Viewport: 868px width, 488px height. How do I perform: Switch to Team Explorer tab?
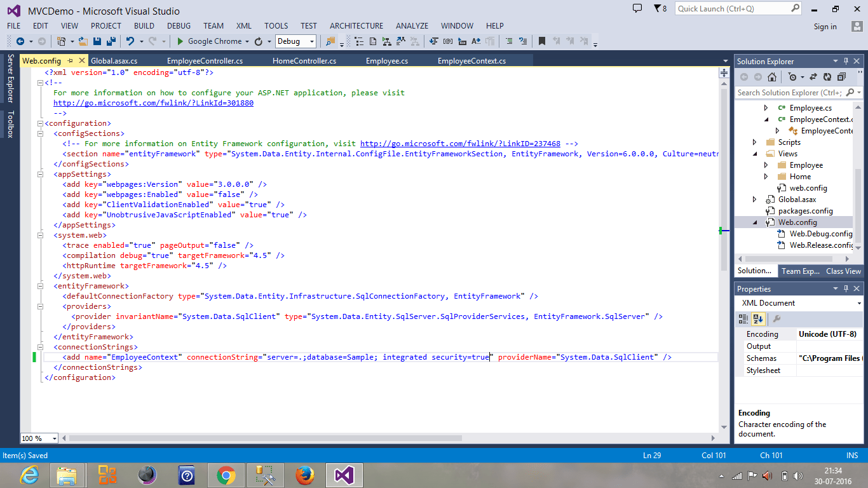point(800,271)
